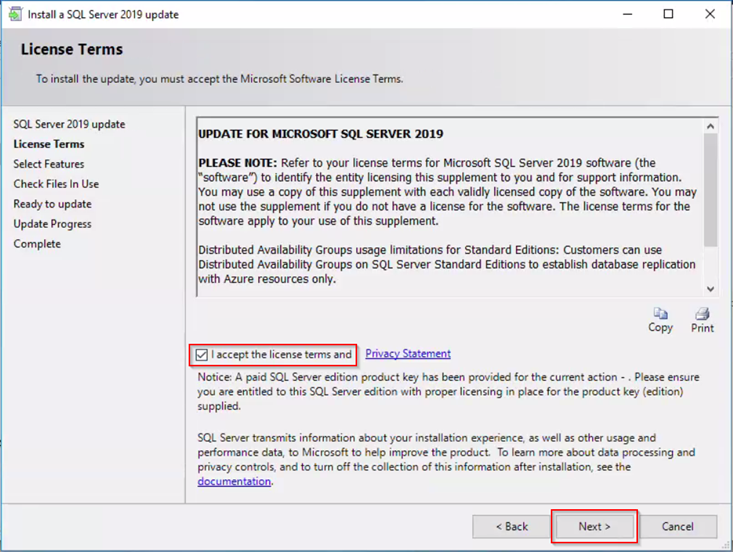
Task: Click the 'UPDATE FOR MICROSOFT SQL SERVER 2019' heading
Action: tap(321, 134)
